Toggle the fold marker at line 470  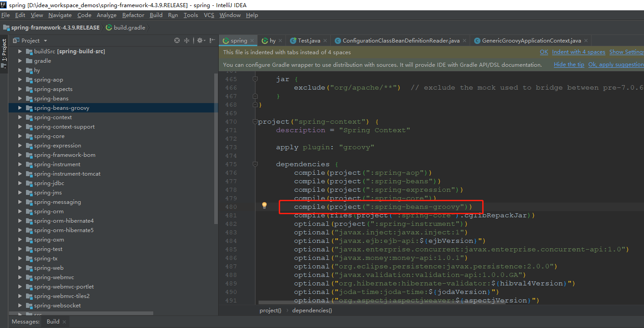pos(255,121)
